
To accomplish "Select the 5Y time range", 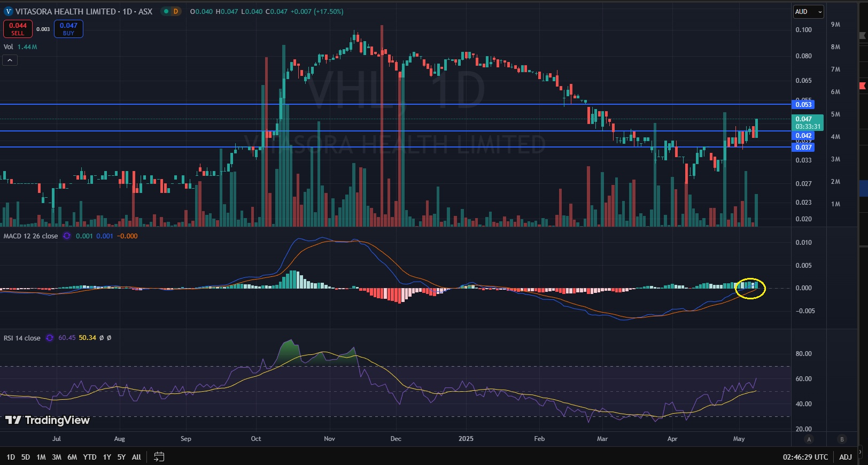I will [121, 457].
